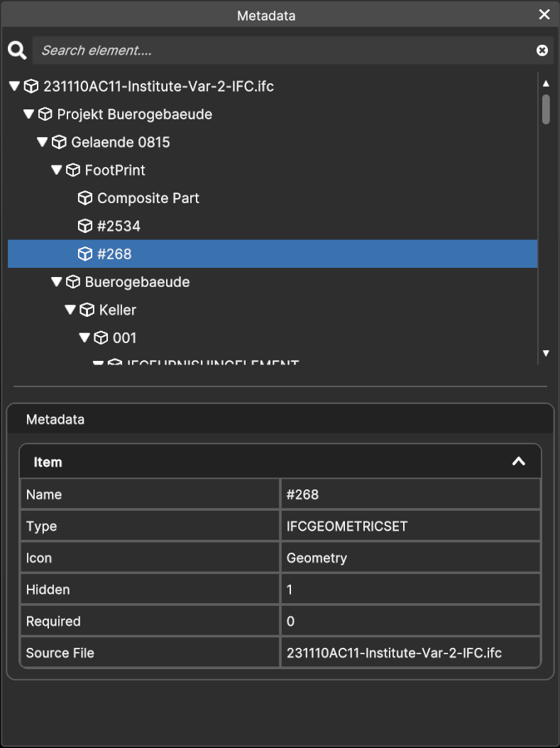This screenshot has width=560, height=748.
Task: Click the cube icon beside #268
Action: 85,254
